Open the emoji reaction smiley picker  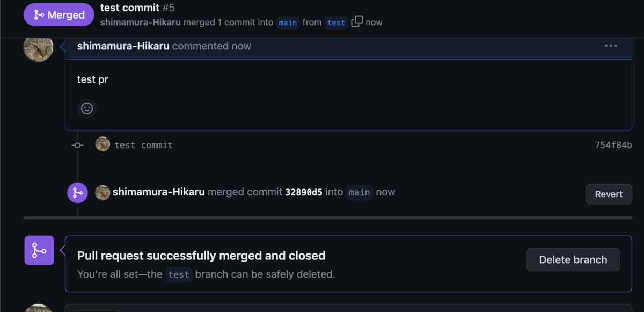click(x=87, y=108)
